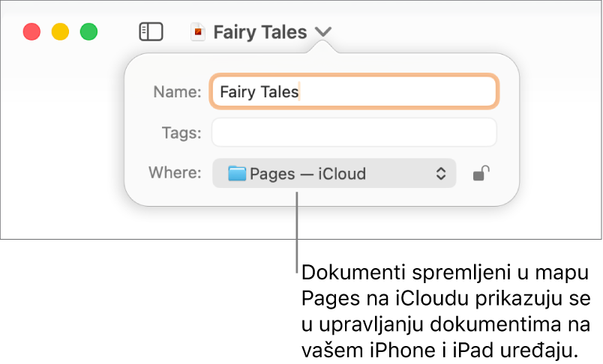Close window with the red button
603x364 pixels.
coord(32,31)
